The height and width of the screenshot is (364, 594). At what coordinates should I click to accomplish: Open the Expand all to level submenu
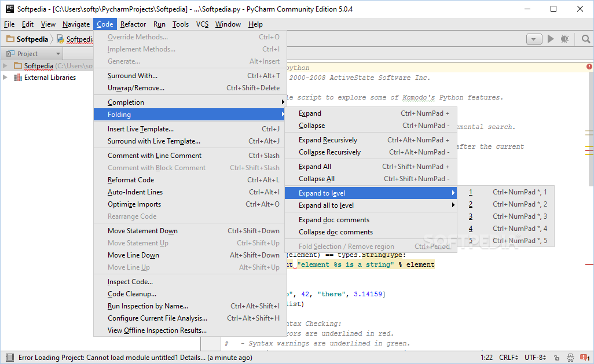(x=371, y=205)
